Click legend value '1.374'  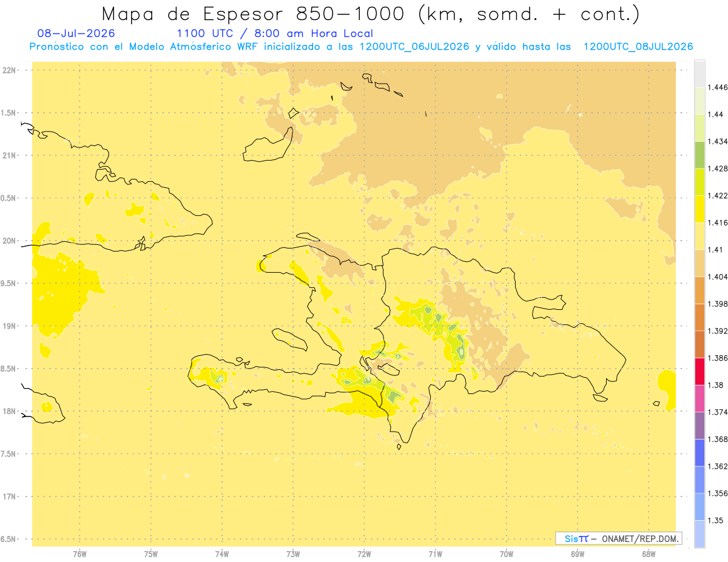[x=717, y=412]
